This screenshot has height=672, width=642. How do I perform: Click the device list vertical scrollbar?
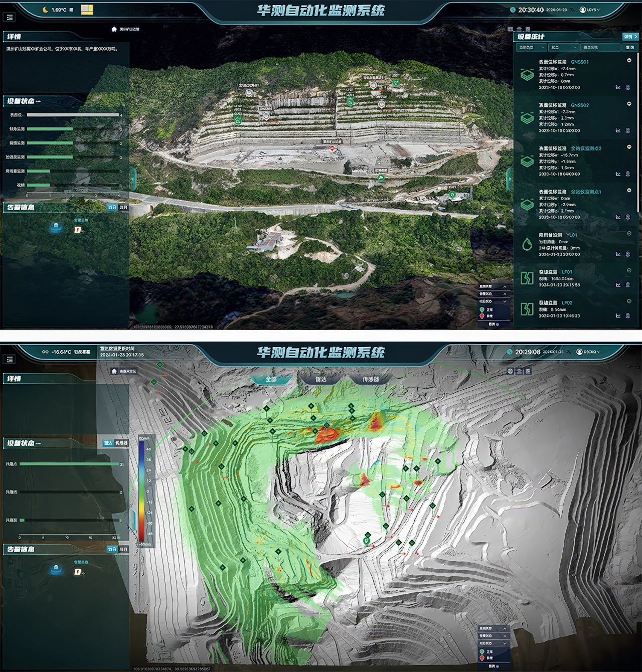pos(638,131)
